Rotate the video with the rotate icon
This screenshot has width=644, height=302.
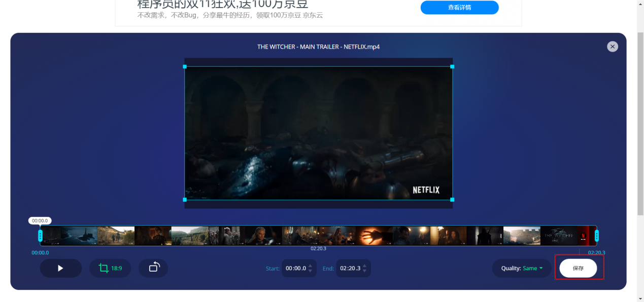[154, 268]
